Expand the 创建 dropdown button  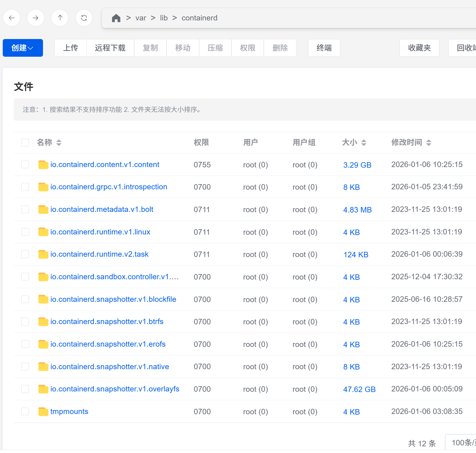tap(23, 48)
